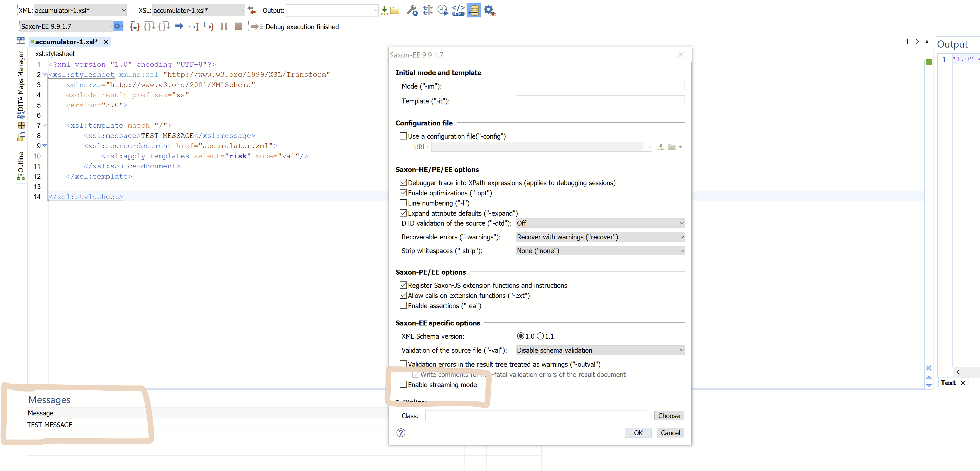The height and width of the screenshot is (471, 980).
Task: Click Cancel in Saxon options dialog
Action: point(670,432)
